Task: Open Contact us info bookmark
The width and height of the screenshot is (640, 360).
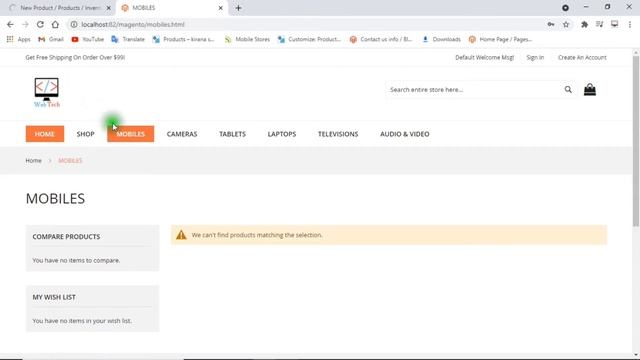Action: tap(381, 39)
